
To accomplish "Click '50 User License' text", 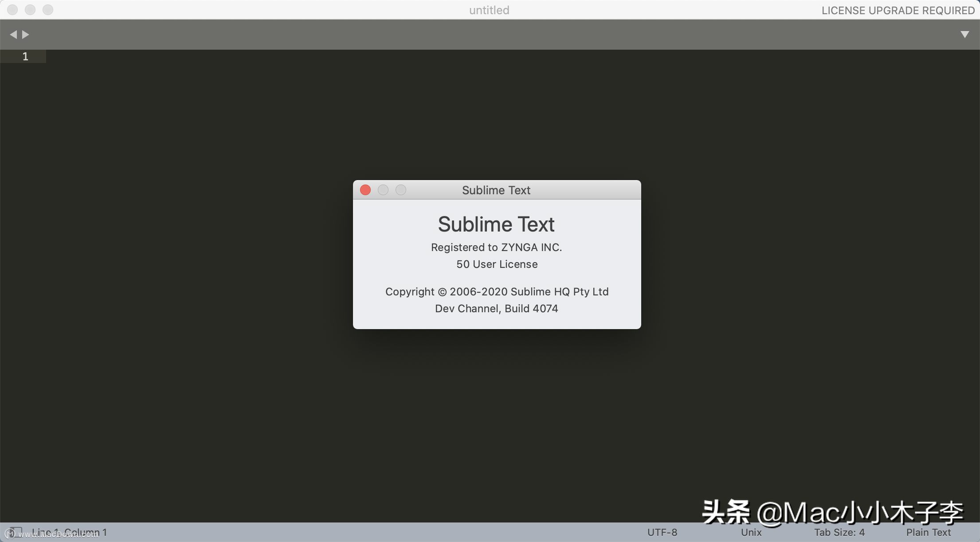I will pos(497,264).
